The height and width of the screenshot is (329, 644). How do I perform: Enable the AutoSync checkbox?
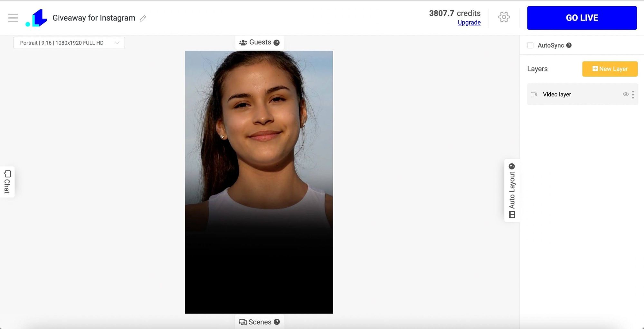(530, 45)
